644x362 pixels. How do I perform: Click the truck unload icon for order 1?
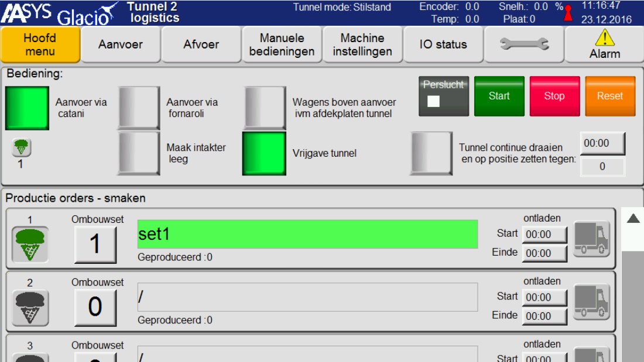click(x=591, y=239)
